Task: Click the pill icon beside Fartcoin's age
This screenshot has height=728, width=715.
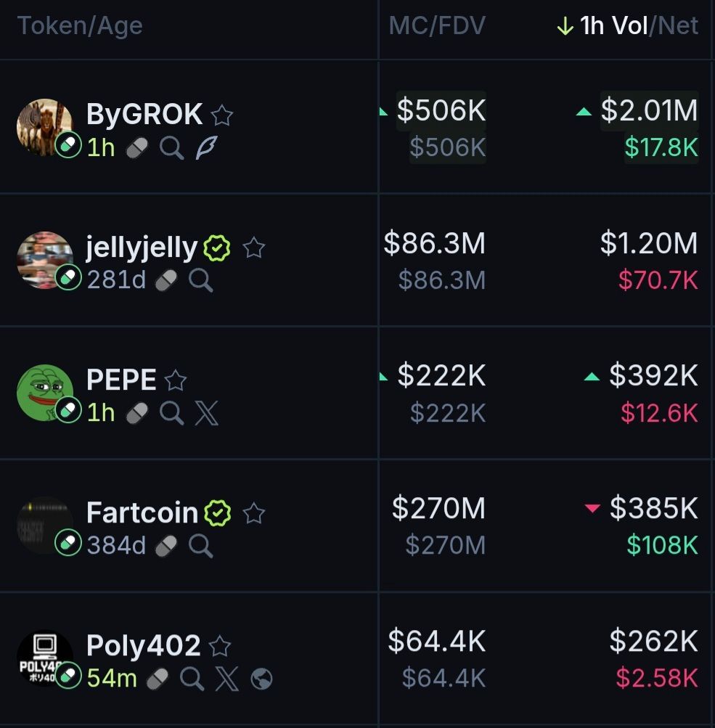Action: (167, 545)
